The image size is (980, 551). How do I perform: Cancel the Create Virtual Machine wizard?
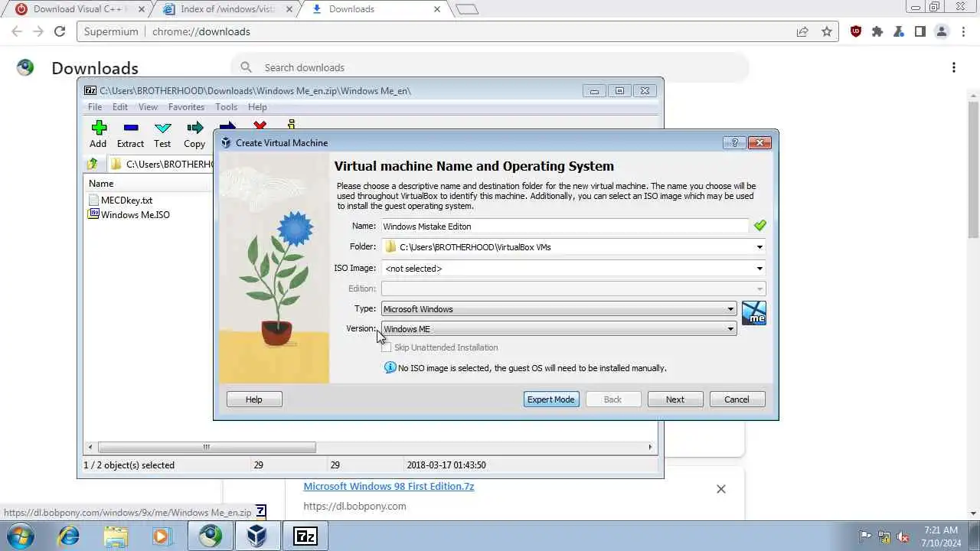coord(737,399)
